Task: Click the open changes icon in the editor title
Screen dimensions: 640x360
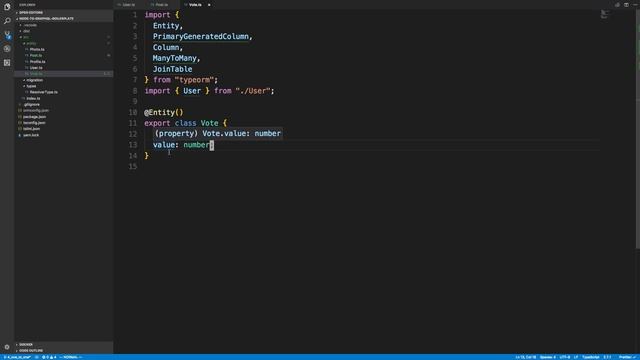Action: (617, 5)
